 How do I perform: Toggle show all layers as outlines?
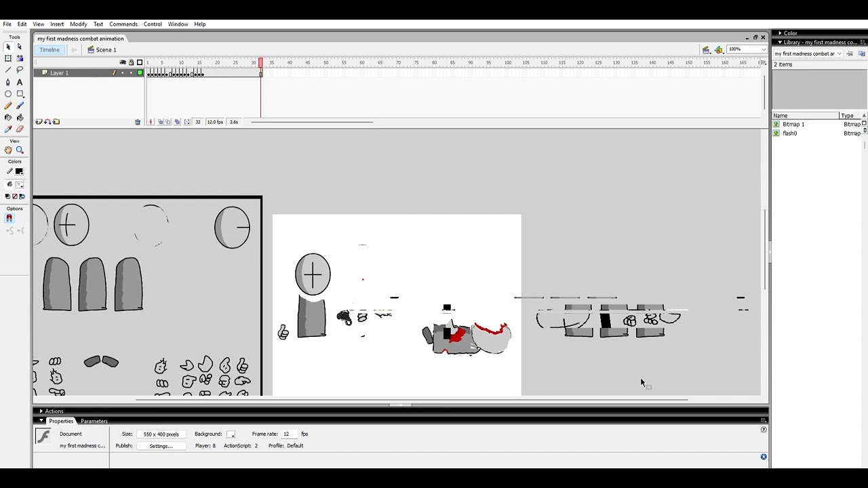(x=140, y=62)
